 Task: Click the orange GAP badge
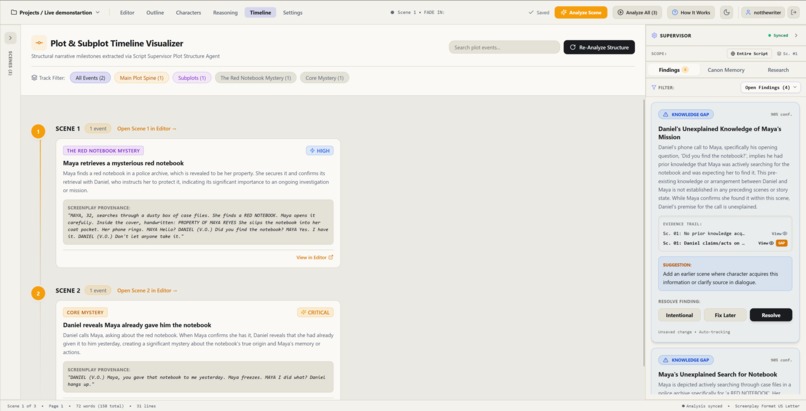(x=782, y=243)
